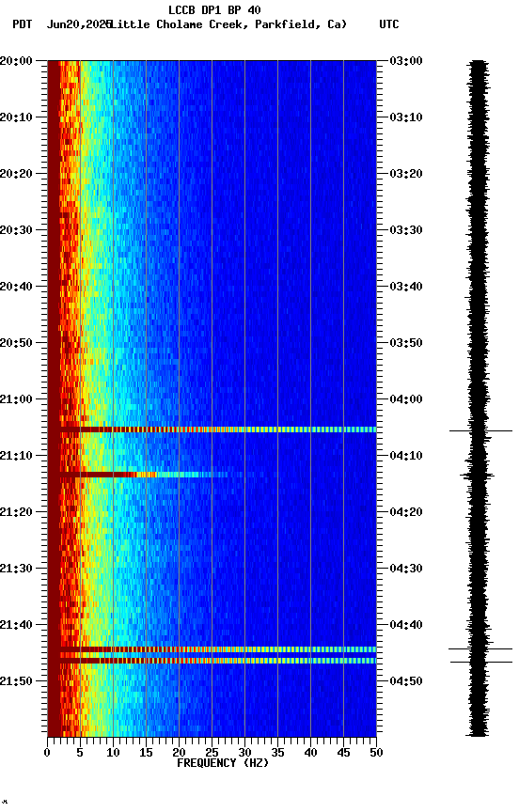519x812 pixels.
Task: Click the broadband event band just after 21:00
Action: 217,429
